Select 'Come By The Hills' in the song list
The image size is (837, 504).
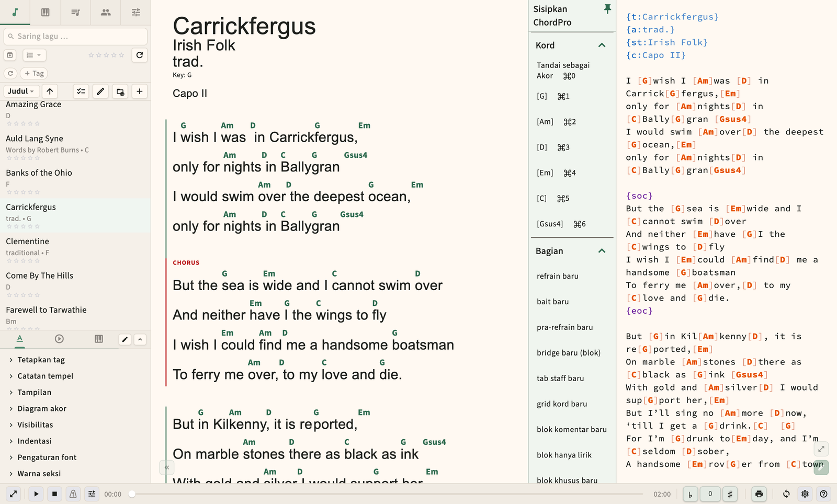[75, 283]
